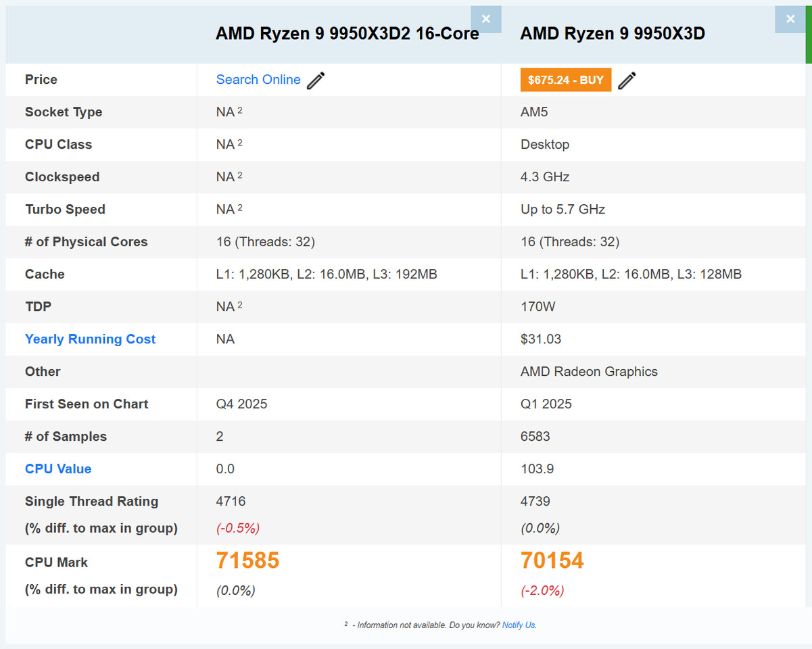The image size is (812, 649).
Task: Click the Notify Us link
Action: click(x=518, y=625)
